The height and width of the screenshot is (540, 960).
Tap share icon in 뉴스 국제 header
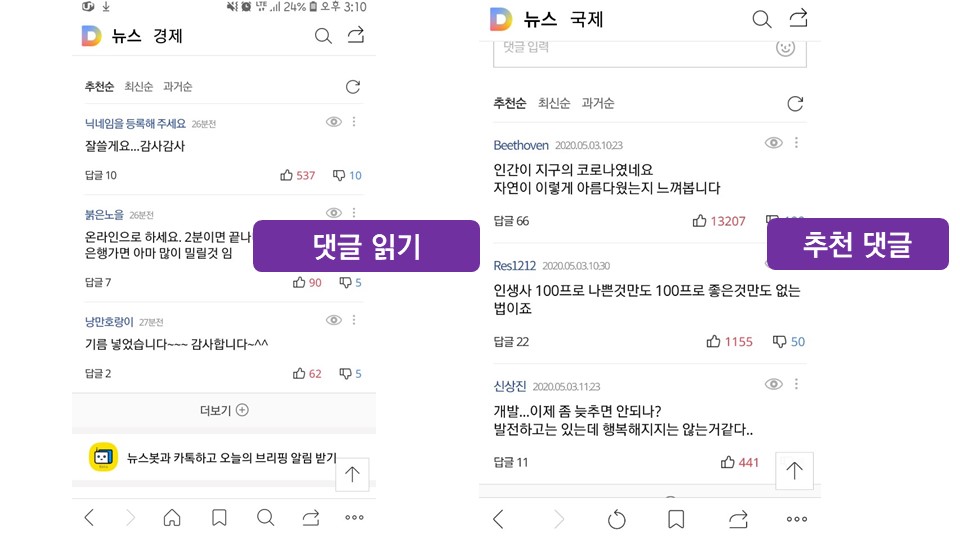pyautogui.click(x=798, y=18)
